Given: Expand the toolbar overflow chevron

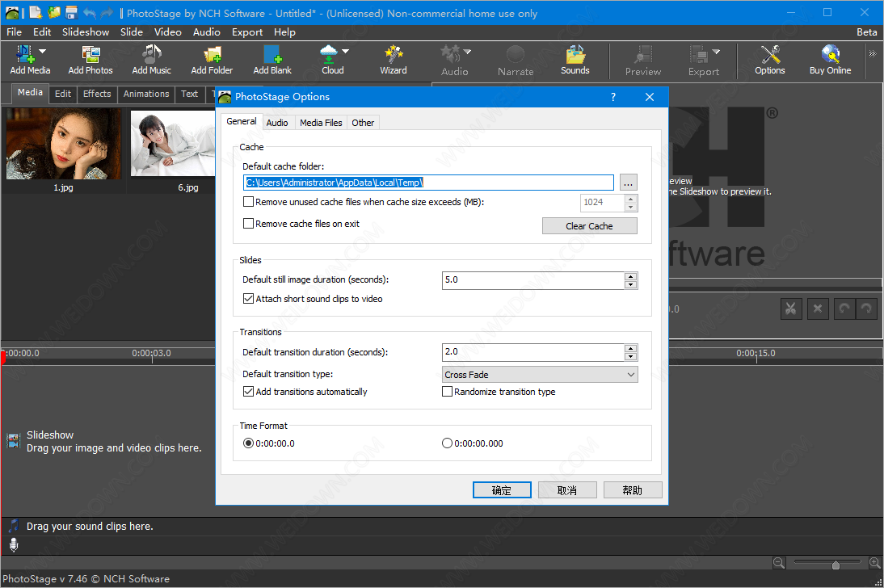Looking at the screenshot, I should (872, 54).
